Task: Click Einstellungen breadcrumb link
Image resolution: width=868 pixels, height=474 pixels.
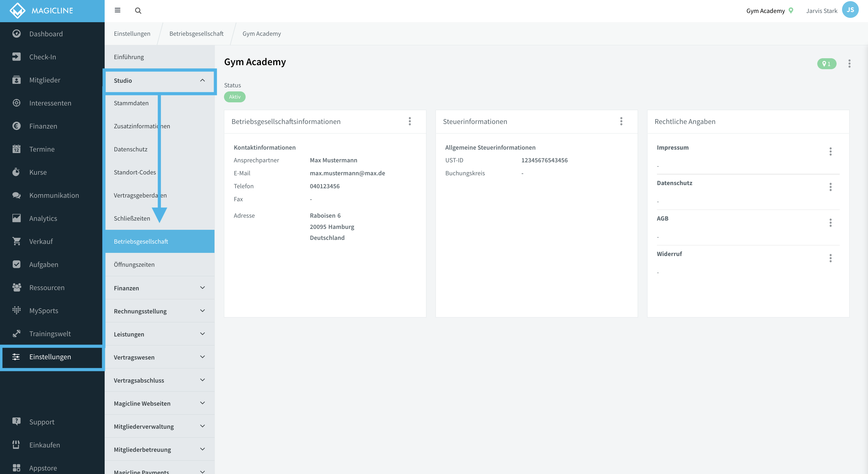Action: pyautogui.click(x=132, y=34)
